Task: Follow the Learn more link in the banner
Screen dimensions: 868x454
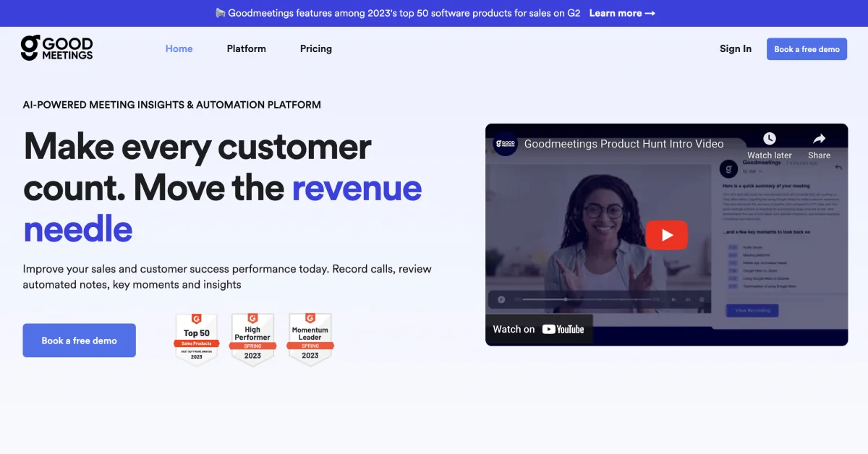Action: [x=622, y=13]
